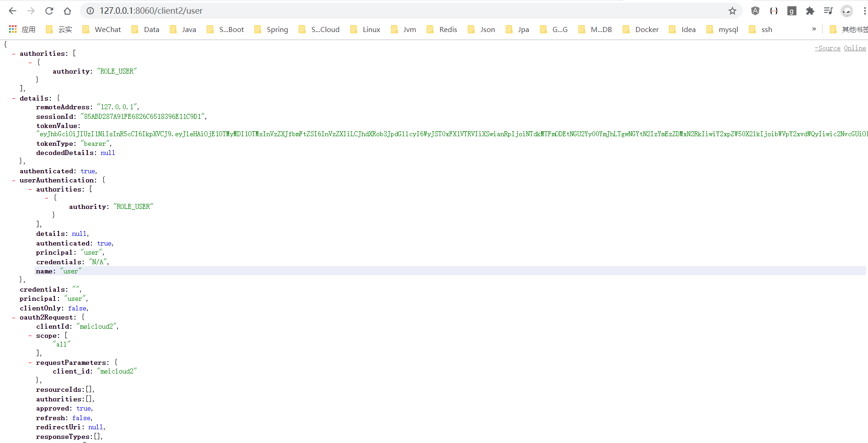Open the Jpa bookmark folder
The image size is (868, 443).
coord(517,29)
